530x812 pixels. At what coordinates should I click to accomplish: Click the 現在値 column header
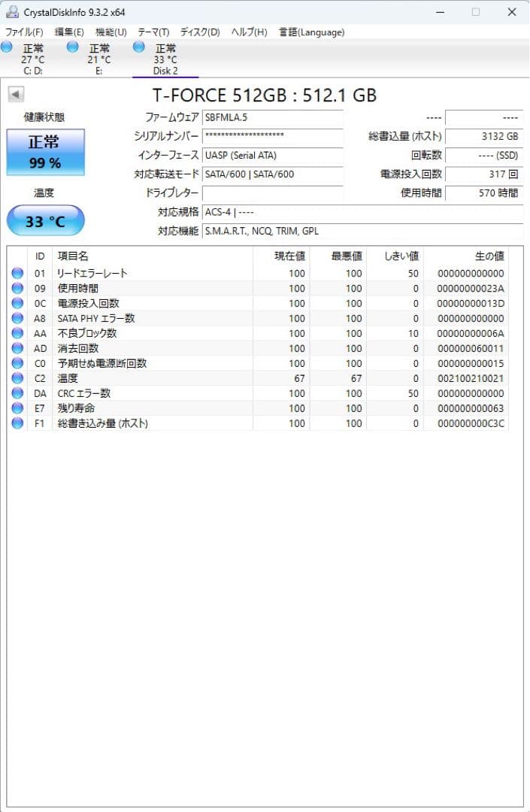[281, 256]
